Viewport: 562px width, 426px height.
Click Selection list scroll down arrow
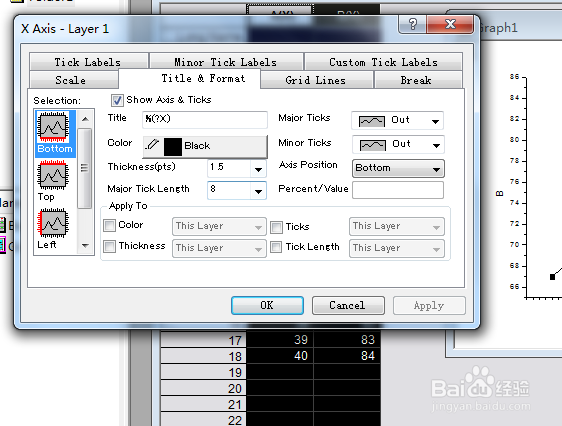click(x=85, y=245)
